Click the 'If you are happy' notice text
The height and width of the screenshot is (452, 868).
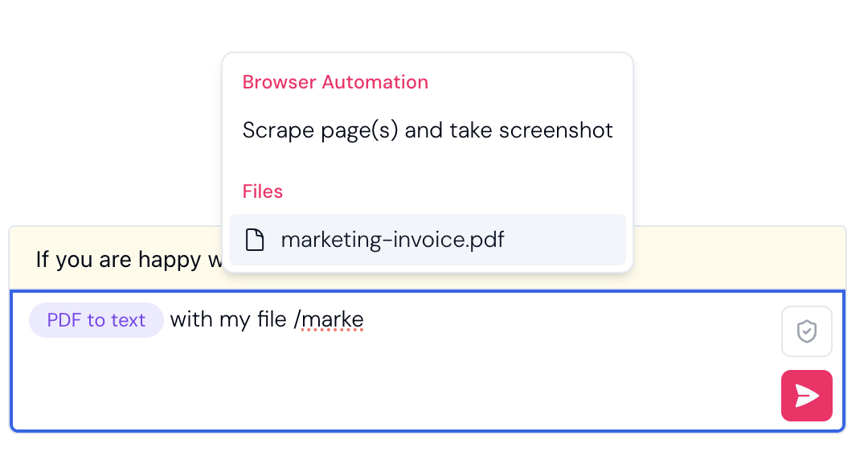(x=129, y=259)
